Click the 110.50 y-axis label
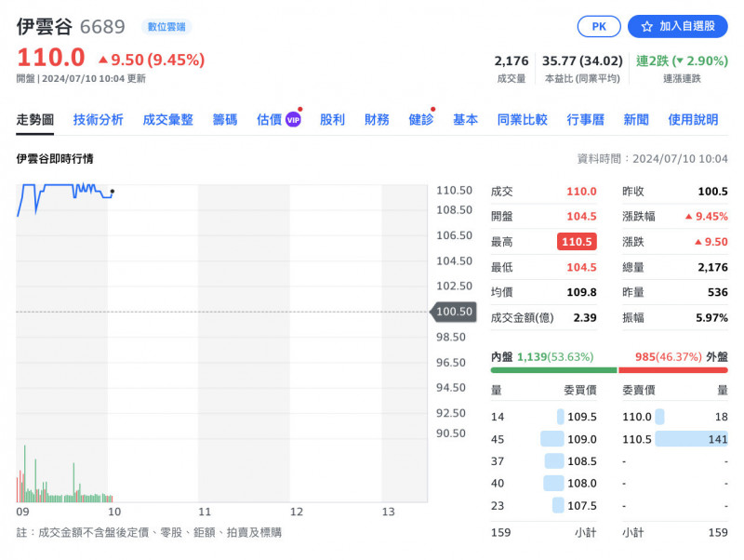Image resolution: width=744 pixels, height=560 pixels. [x=454, y=191]
